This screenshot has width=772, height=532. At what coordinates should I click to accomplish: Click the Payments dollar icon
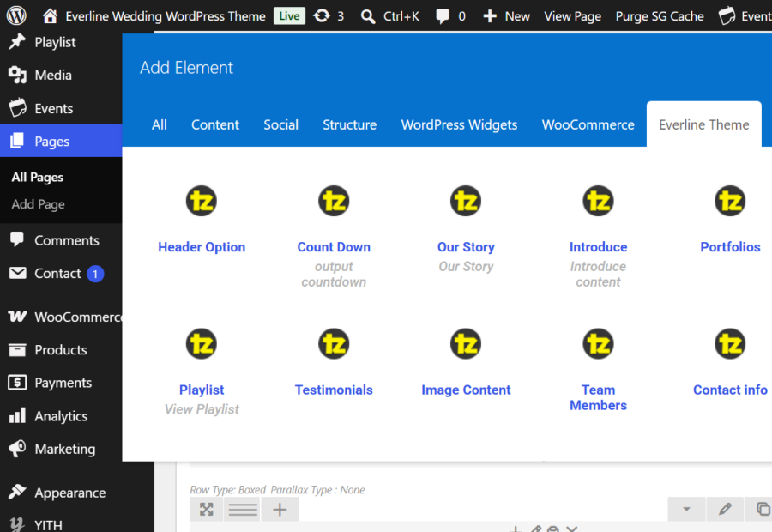click(x=17, y=382)
